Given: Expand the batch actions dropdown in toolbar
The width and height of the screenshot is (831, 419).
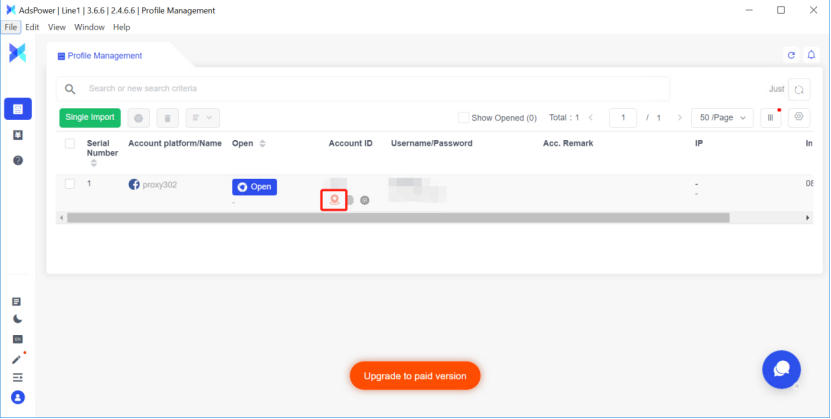Looking at the screenshot, I should [x=202, y=118].
